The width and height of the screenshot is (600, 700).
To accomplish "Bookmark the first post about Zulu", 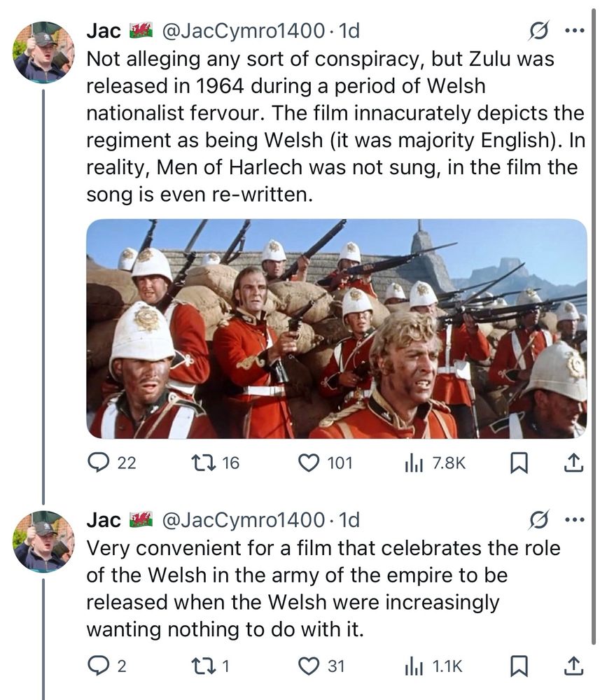I will click(519, 463).
